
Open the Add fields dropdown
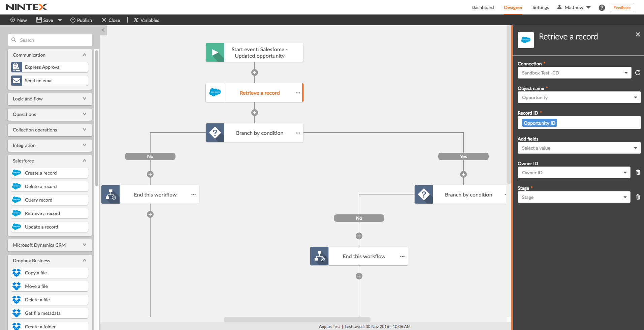click(x=579, y=148)
